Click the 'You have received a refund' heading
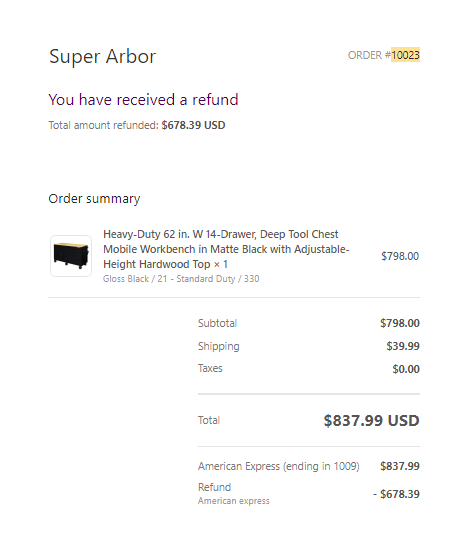The height and width of the screenshot is (545, 459). [143, 100]
